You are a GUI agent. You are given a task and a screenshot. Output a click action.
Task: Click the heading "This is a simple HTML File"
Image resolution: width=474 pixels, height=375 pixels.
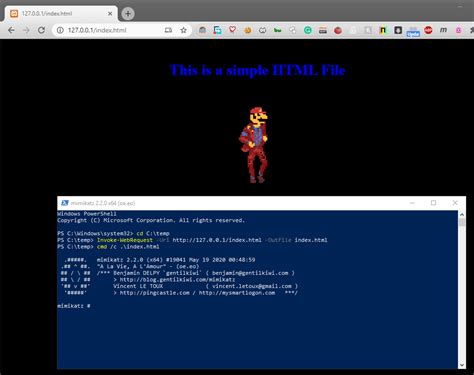257,70
